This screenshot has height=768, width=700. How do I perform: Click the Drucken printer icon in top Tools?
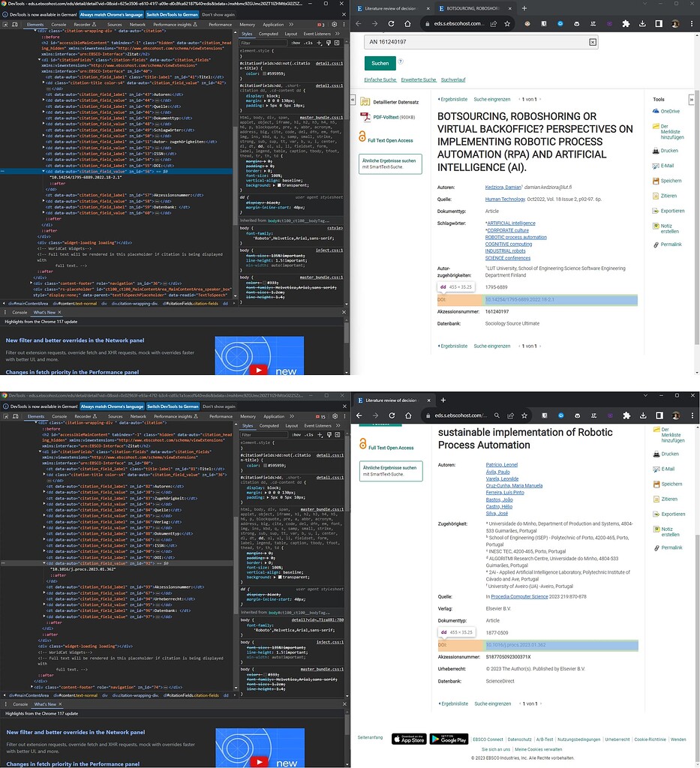656,151
